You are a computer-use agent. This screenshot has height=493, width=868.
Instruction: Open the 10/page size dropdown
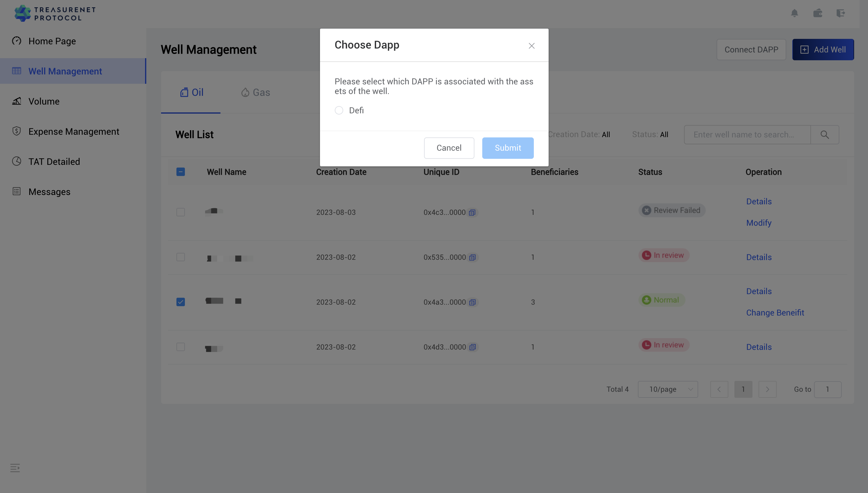point(668,389)
